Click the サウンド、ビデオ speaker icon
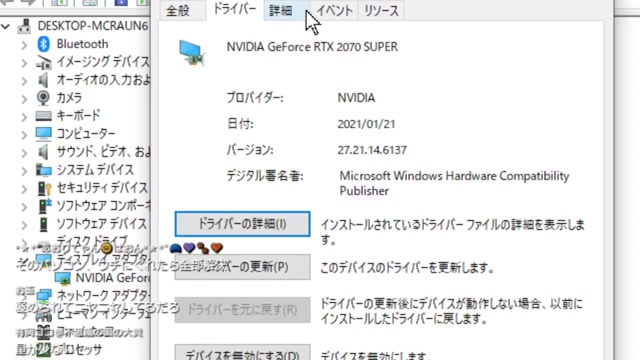 click(x=43, y=152)
